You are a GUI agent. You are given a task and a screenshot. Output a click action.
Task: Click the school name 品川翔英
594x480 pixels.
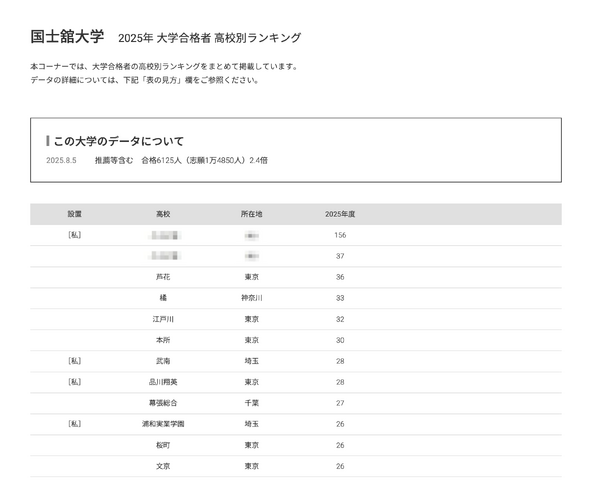click(x=163, y=382)
